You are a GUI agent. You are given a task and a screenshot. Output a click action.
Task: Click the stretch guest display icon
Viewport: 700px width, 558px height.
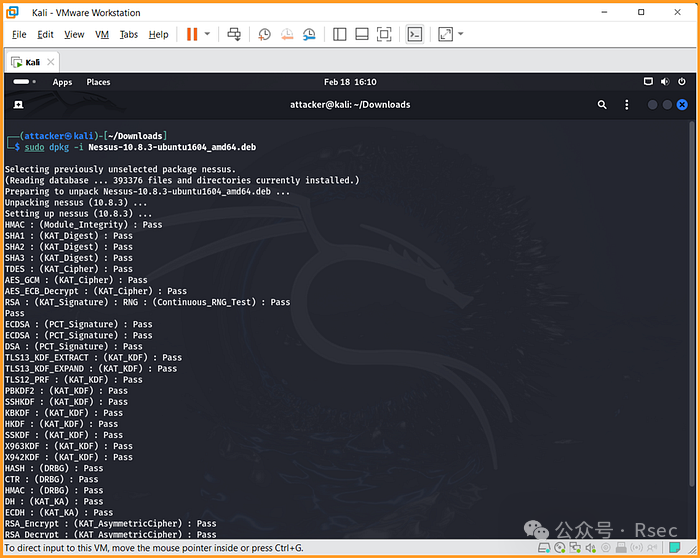coord(445,34)
